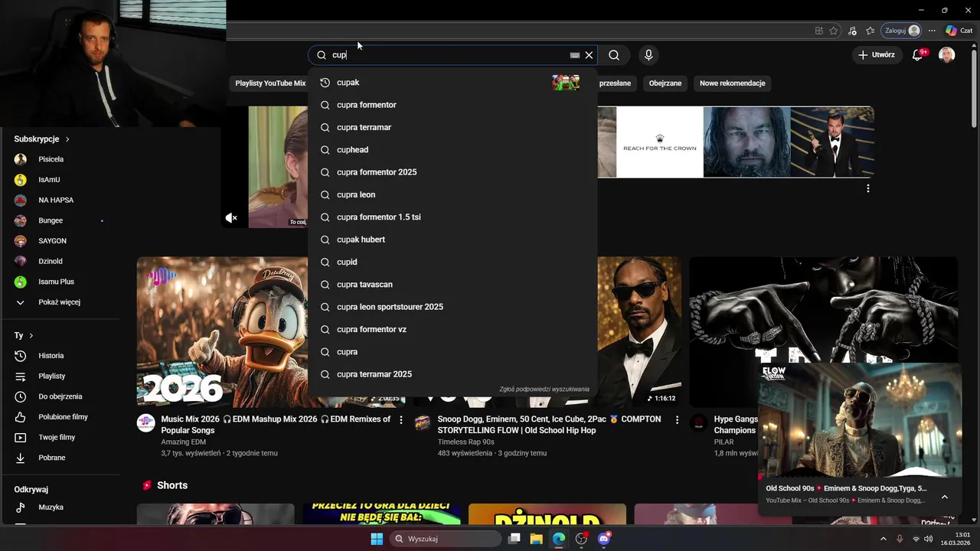Select the Nowe rekomendacje chip

tap(732, 83)
